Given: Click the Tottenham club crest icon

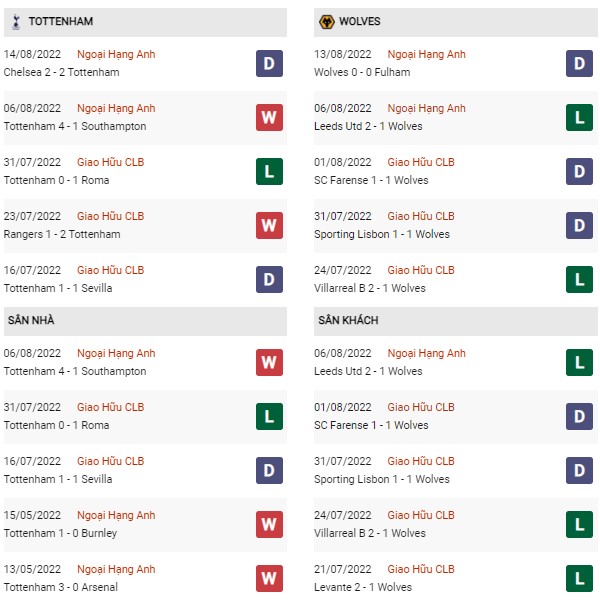Looking at the screenshot, I should coord(16,22).
